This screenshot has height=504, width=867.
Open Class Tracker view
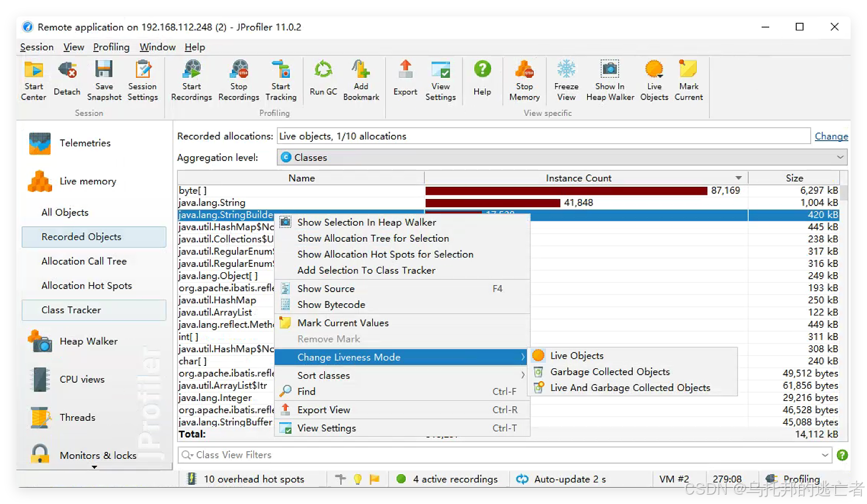tap(94, 310)
